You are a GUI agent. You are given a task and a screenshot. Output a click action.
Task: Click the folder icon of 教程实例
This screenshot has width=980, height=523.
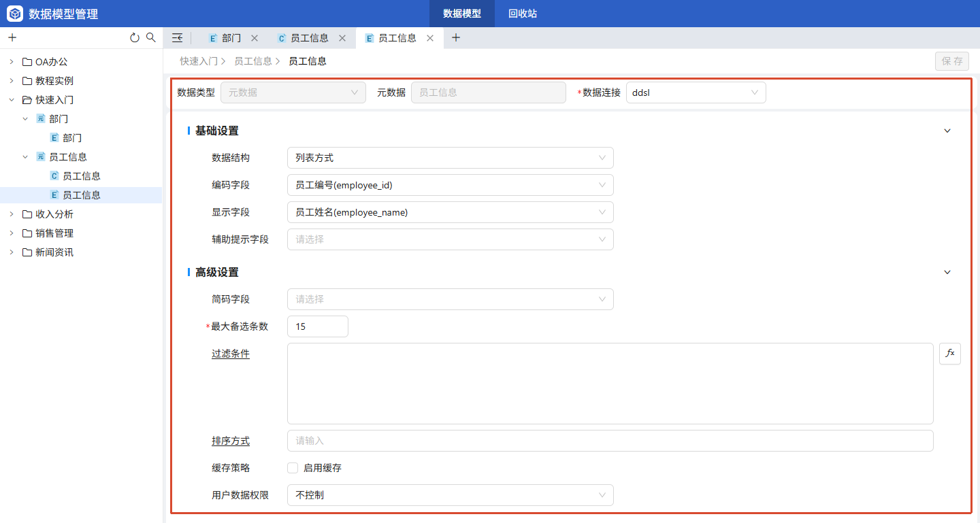click(x=27, y=81)
